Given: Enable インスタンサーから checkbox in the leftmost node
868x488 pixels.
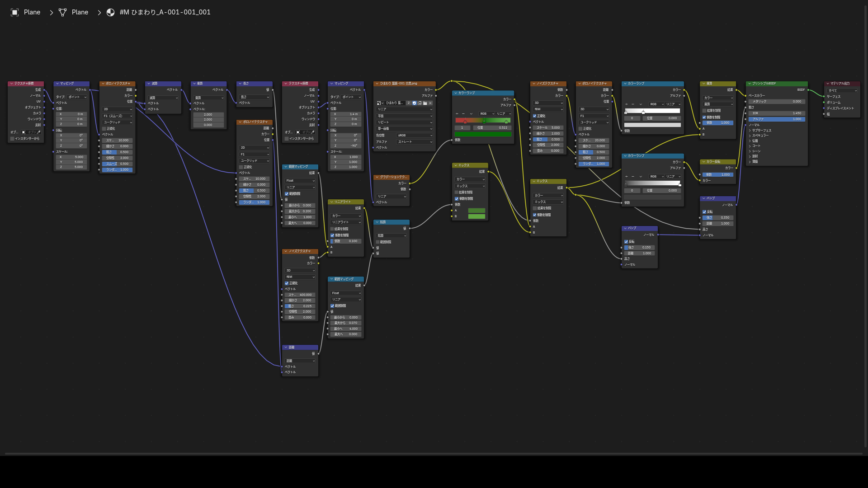Looking at the screenshot, I should click(12, 139).
